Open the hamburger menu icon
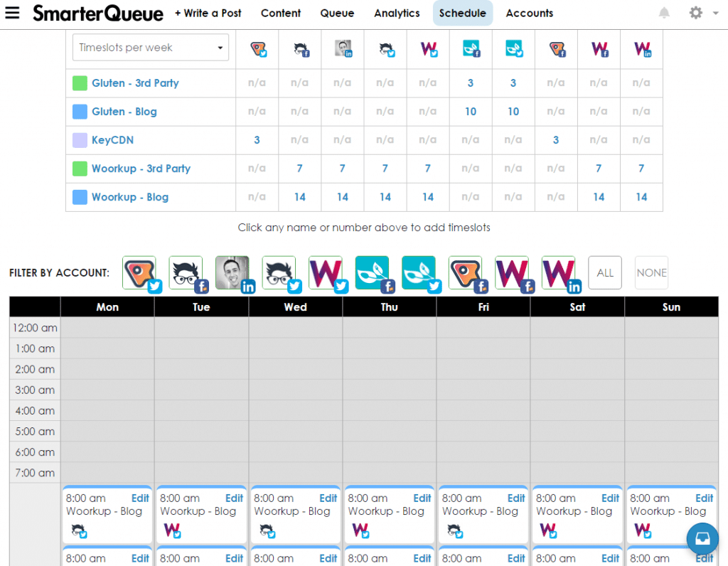 (x=12, y=12)
